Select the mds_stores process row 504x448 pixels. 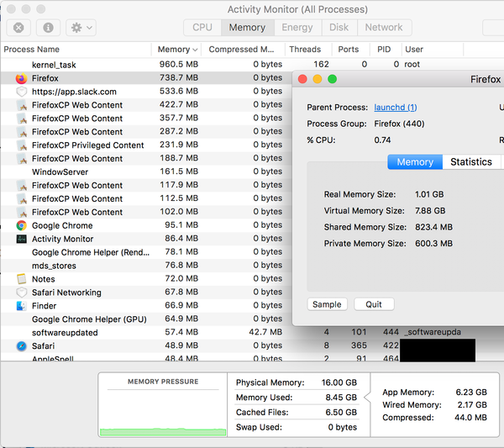click(x=146, y=266)
